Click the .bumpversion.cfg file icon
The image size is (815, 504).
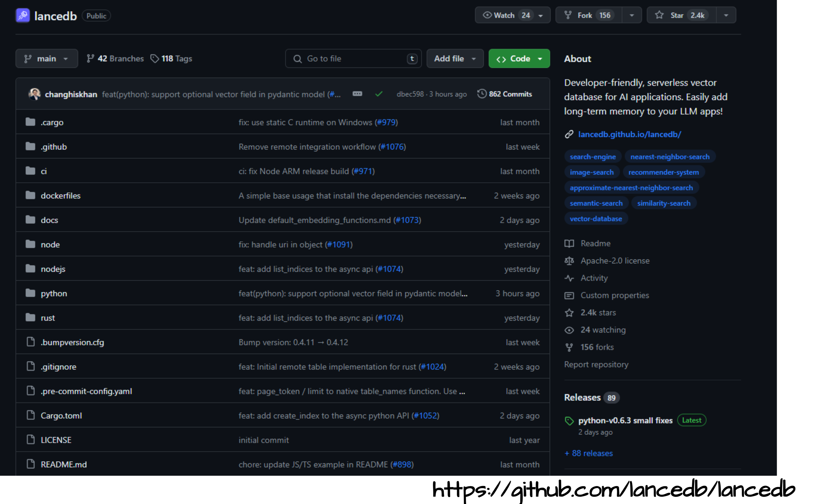coord(31,342)
